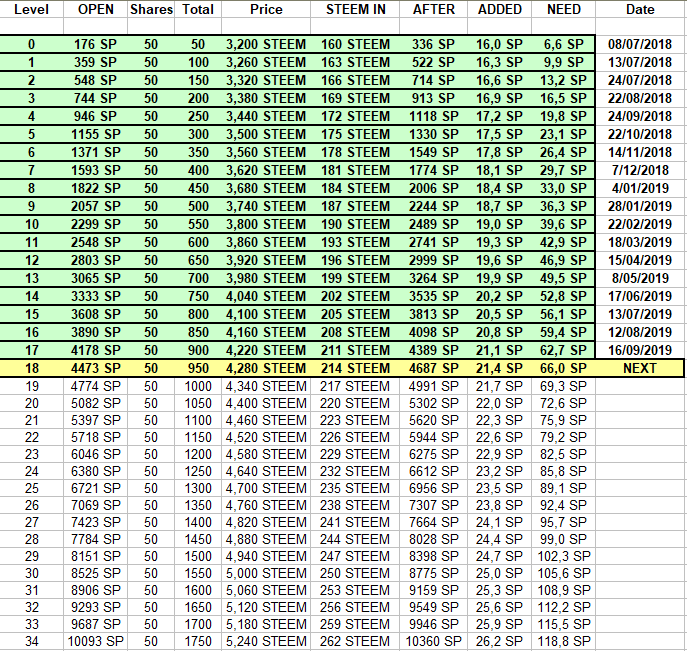Select date cell 24/07/2018
The image size is (687, 651).
click(x=640, y=80)
